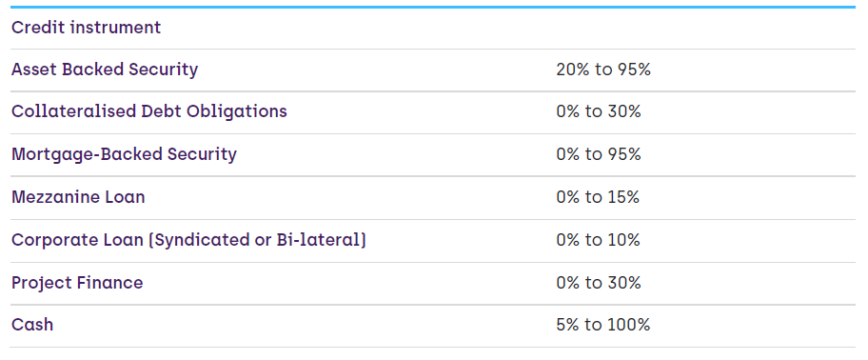Click the blue line above table header
The image size is (868, 360).
click(x=433, y=8)
